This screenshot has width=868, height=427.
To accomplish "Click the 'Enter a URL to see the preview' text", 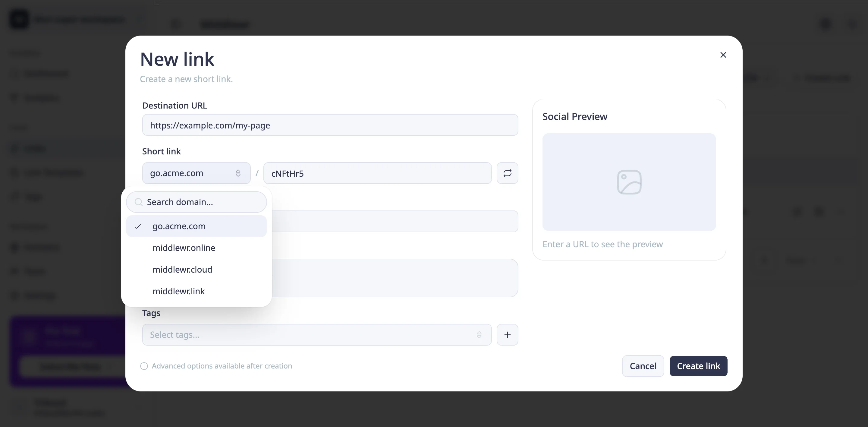I will click(602, 244).
